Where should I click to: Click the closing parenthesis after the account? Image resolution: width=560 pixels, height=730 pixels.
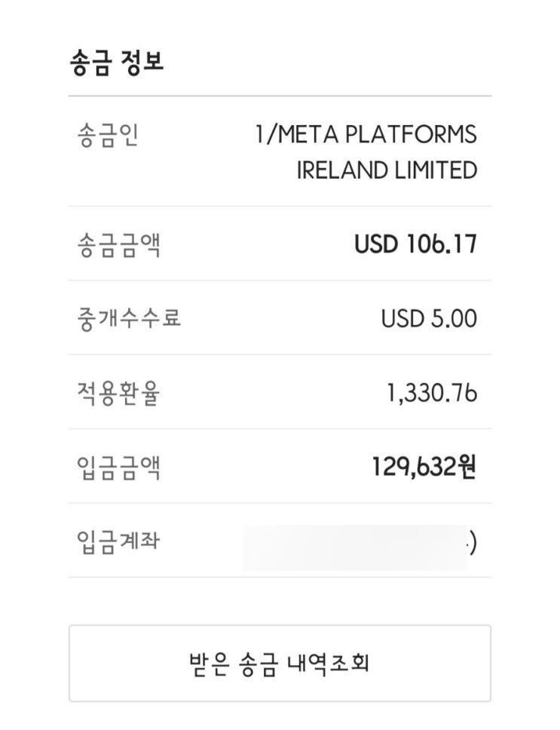[473, 543]
